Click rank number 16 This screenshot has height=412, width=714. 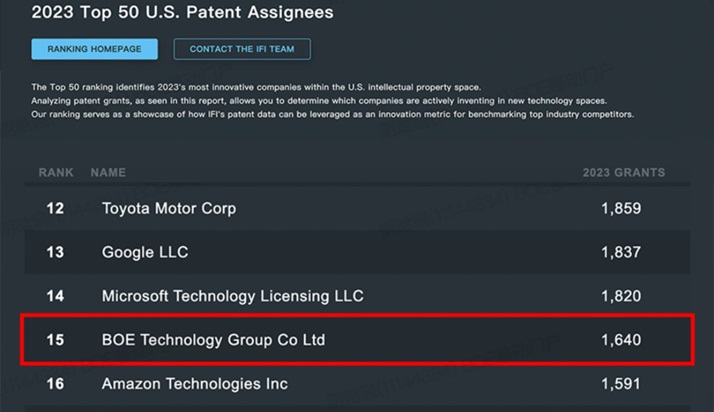(56, 384)
